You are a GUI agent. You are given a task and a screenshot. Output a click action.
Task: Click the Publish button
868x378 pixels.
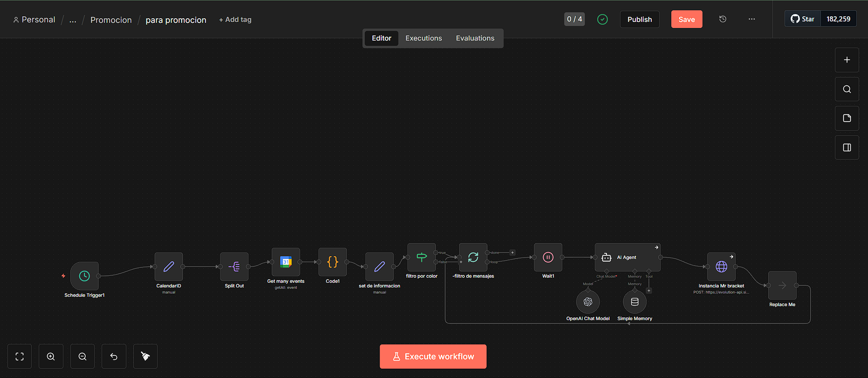pos(640,19)
